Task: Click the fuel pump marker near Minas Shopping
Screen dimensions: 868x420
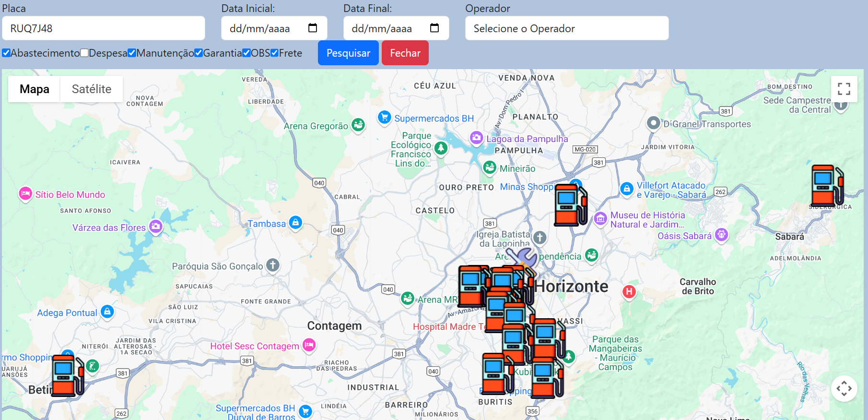Action: coord(570,205)
